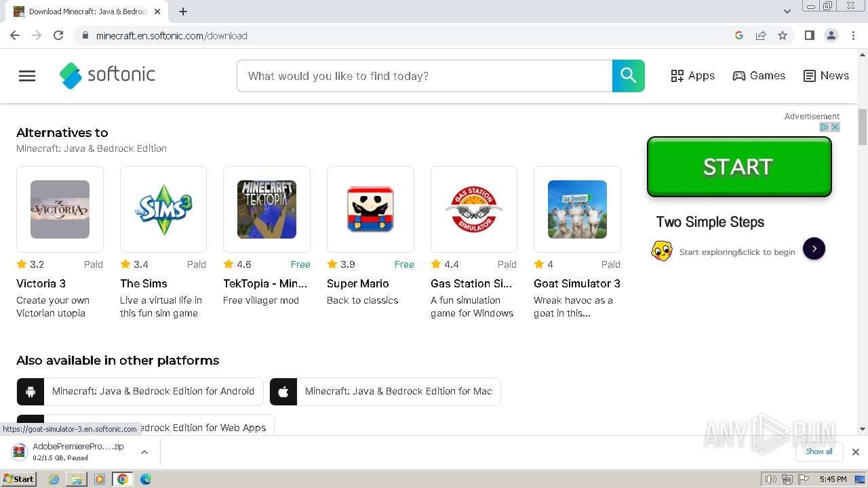868x488 pixels.
Task: Click the Gas Station Si... title link
Action: click(x=471, y=283)
